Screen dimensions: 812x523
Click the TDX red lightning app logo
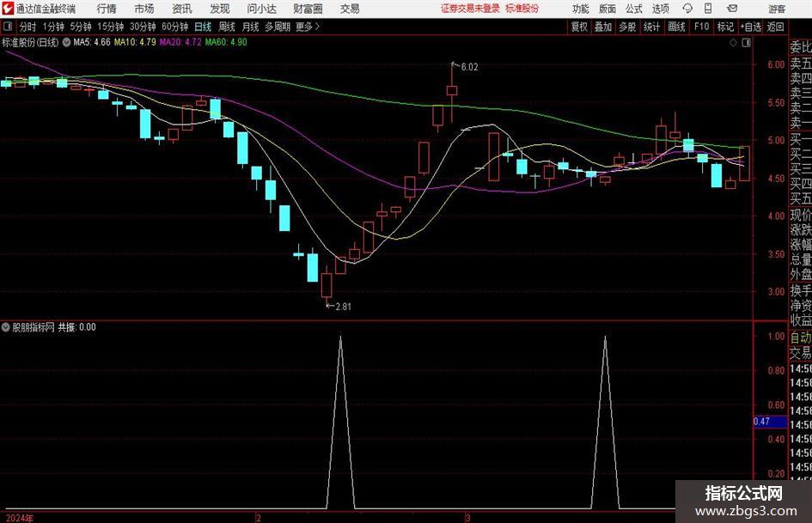(x=8, y=9)
